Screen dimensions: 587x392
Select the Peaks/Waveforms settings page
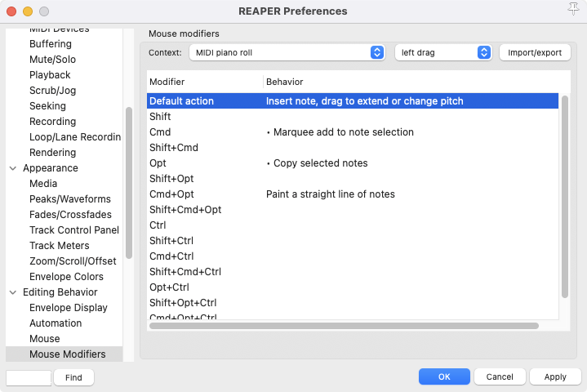pyautogui.click(x=69, y=199)
